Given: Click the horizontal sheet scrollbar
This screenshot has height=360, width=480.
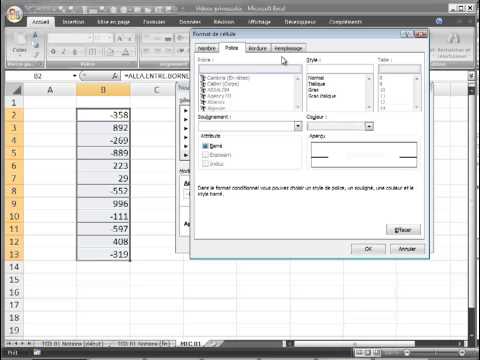Looking at the screenshot, I should (x=354, y=343).
